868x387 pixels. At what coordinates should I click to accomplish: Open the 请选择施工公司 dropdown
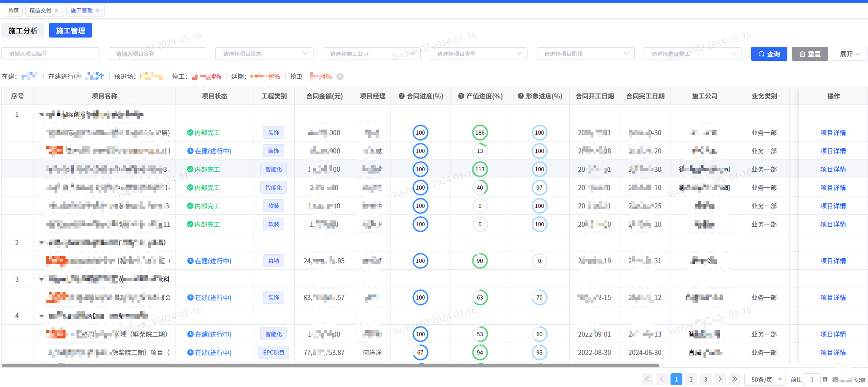click(371, 54)
